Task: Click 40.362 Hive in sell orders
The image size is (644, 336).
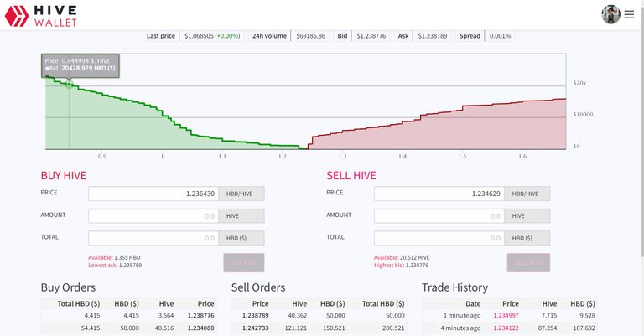Action: pos(298,316)
